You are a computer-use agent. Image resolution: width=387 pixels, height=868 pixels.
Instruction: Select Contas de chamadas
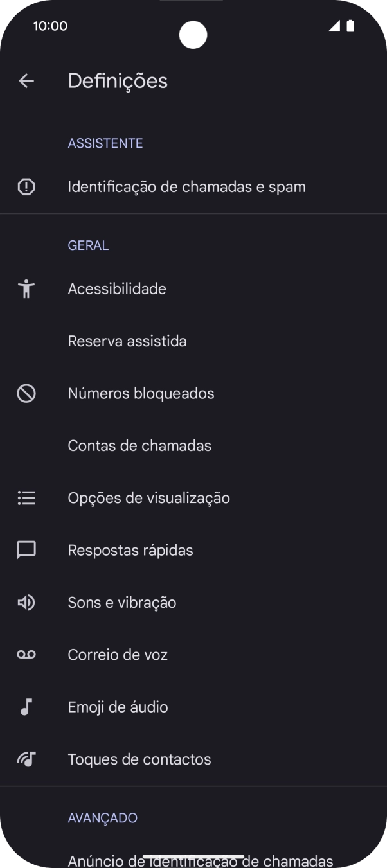[139, 445]
